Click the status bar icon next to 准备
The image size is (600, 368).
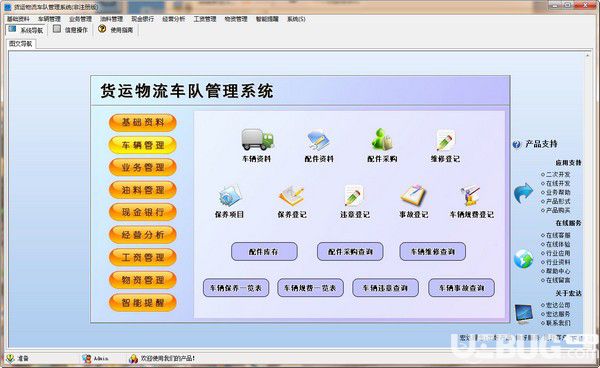click(x=10, y=358)
